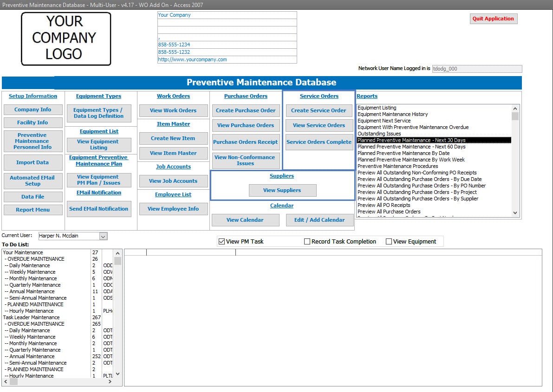The height and width of the screenshot is (392, 553).
Task: Select Outstanding Purchase Orders - By PO Number
Action: tap(434, 186)
